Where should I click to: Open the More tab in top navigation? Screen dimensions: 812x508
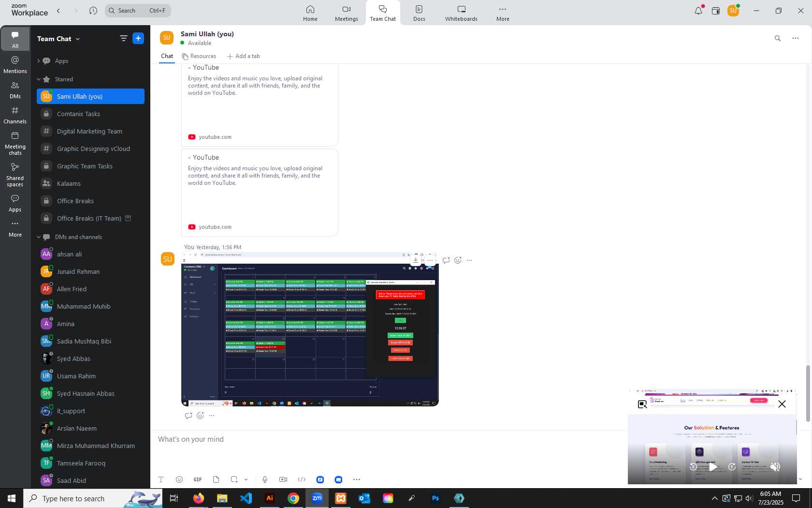503,13
